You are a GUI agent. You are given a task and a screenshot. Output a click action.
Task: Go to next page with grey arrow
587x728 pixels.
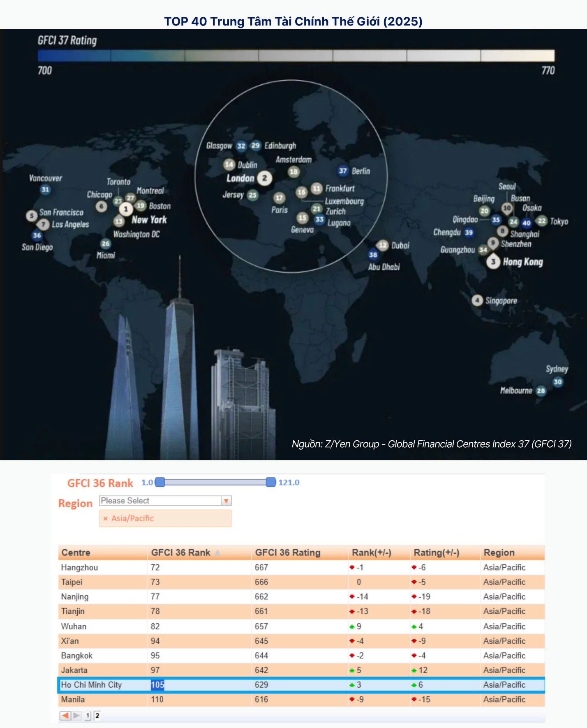point(76,716)
